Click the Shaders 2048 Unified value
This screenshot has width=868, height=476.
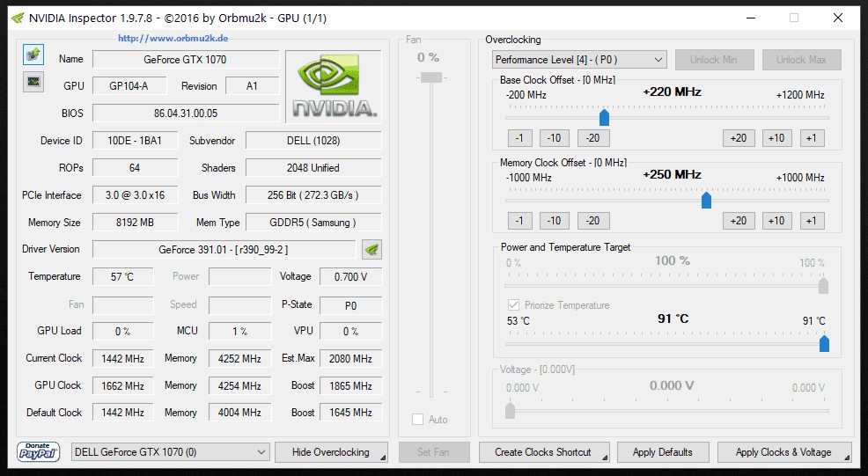(313, 168)
